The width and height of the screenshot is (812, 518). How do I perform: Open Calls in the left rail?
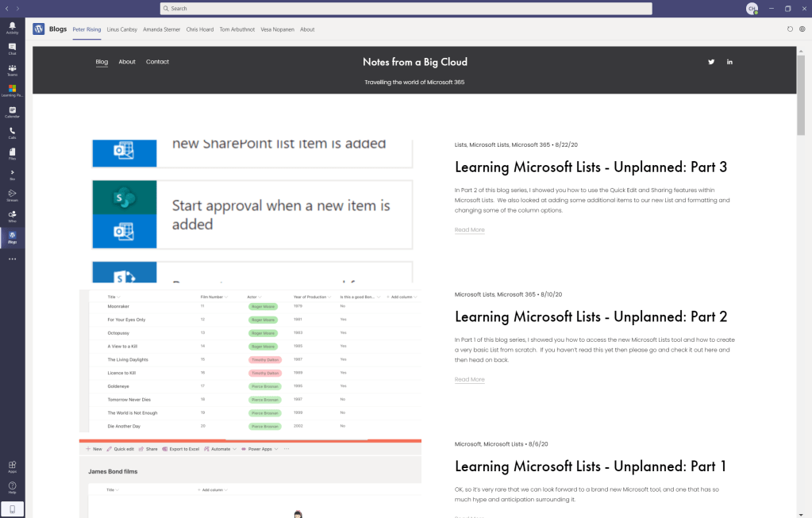[x=12, y=132]
